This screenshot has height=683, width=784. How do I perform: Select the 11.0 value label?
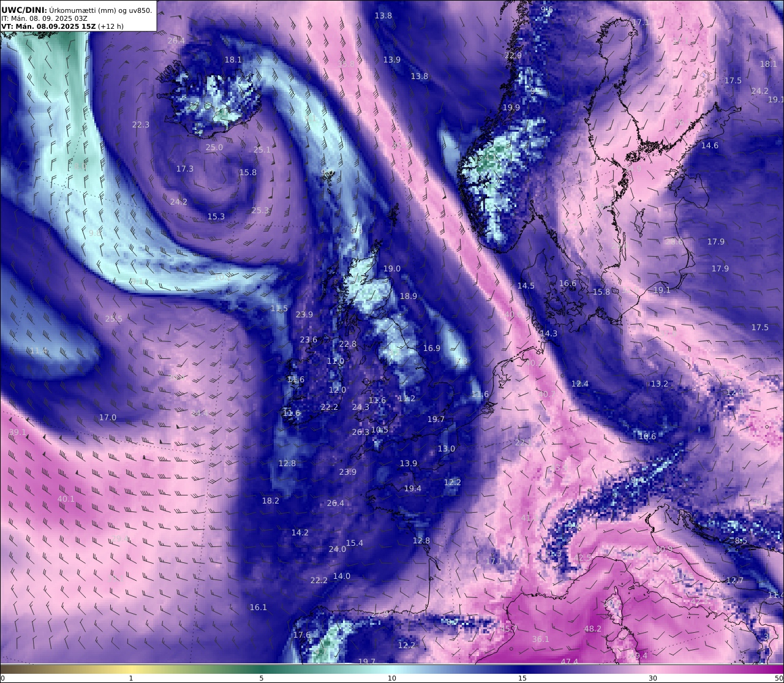pyautogui.click(x=336, y=361)
